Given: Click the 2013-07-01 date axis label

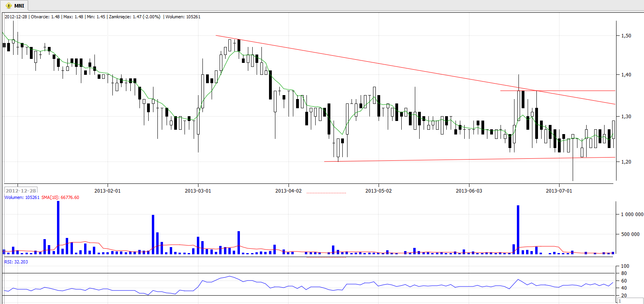Looking at the screenshot, I should (559, 191).
